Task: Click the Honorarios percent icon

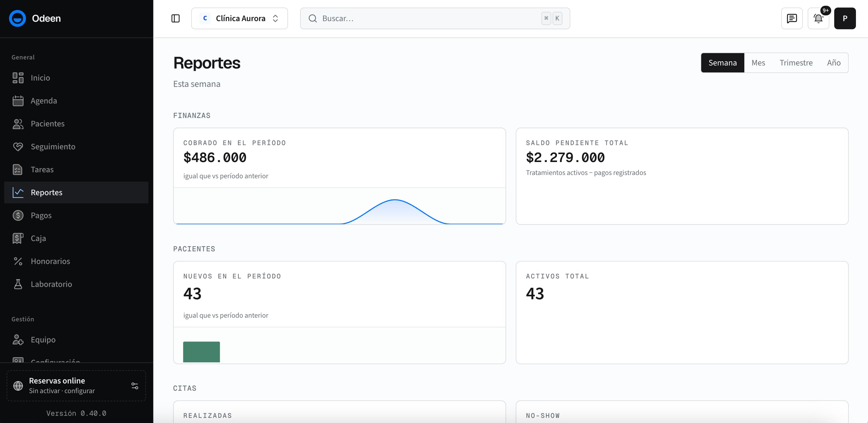Action: 18,261
